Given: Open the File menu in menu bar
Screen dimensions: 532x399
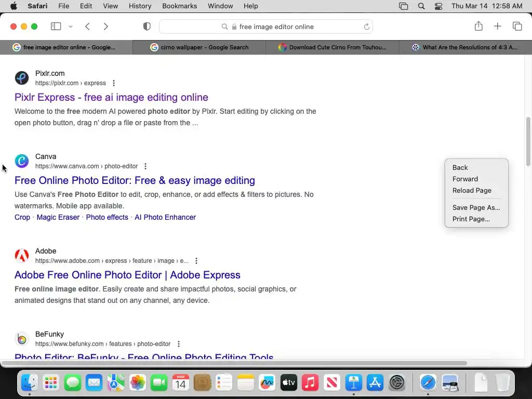Looking at the screenshot, I should pos(64,6).
